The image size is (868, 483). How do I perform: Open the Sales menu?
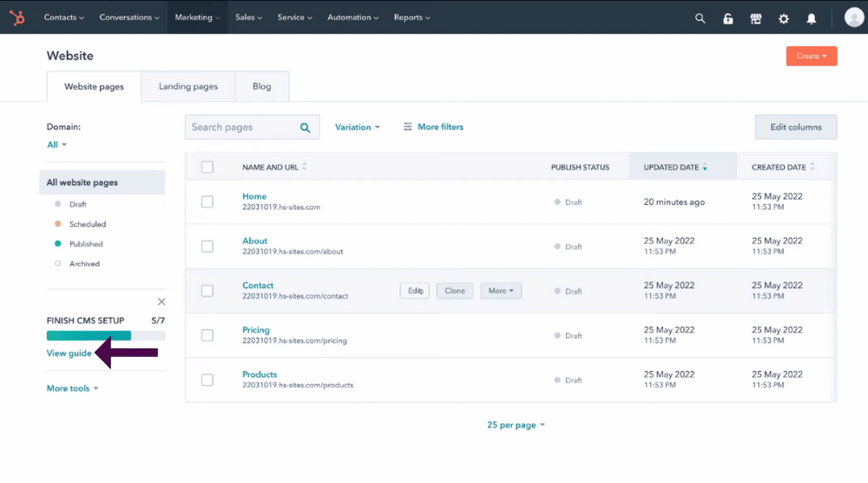pyautogui.click(x=248, y=17)
